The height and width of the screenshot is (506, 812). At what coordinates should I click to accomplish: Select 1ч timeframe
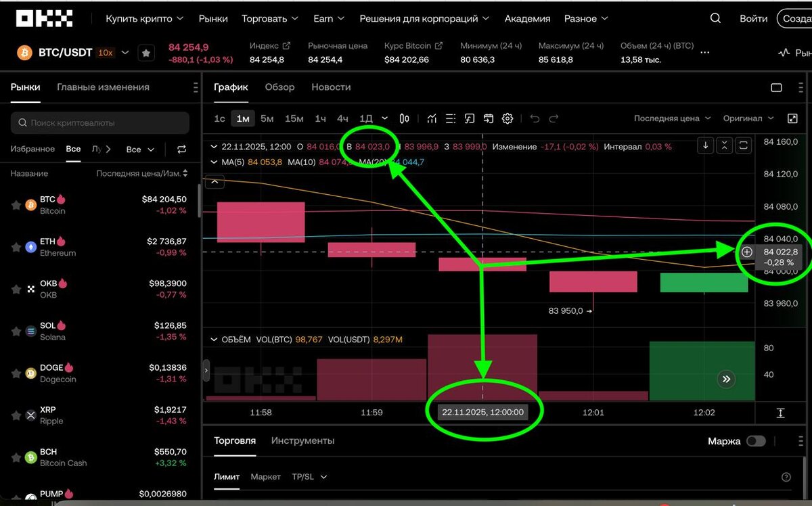coord(320,118)
